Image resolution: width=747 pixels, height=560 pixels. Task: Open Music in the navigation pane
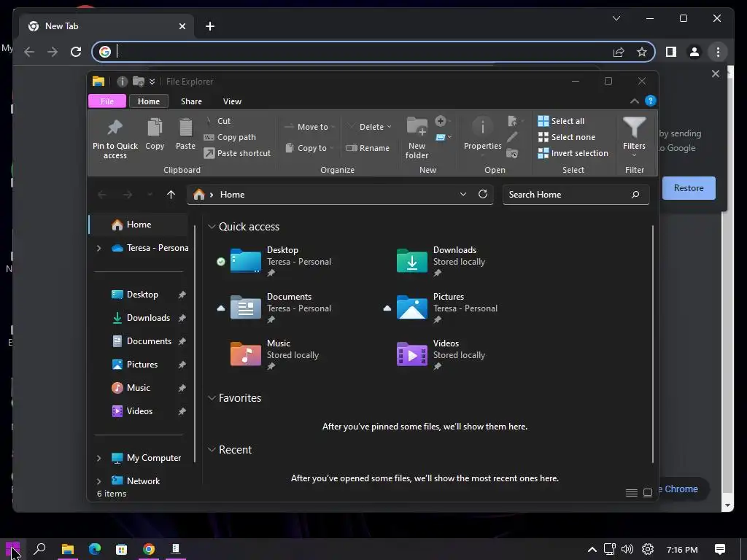pos(138,388)
